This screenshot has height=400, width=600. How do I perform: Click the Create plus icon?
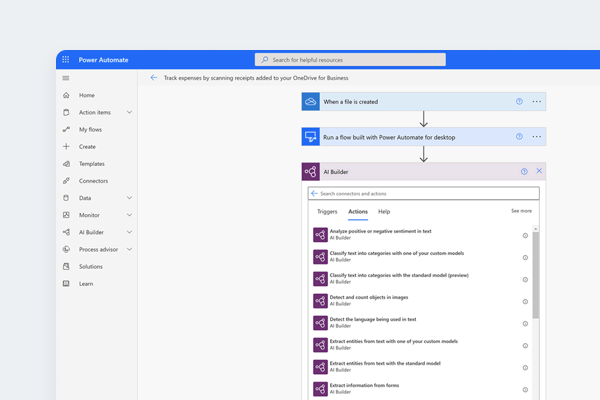tap(66, 147)
